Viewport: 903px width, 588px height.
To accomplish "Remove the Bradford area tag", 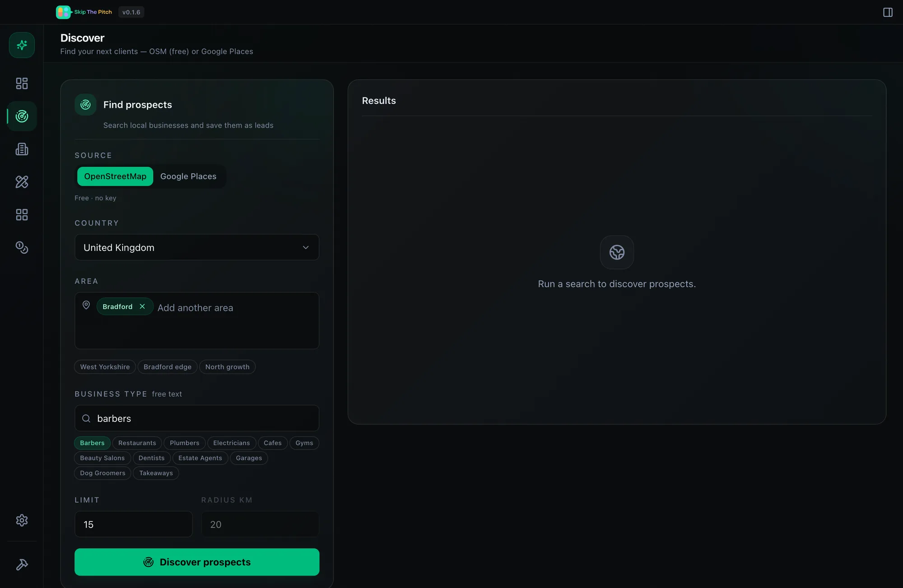I will (142, 306).
